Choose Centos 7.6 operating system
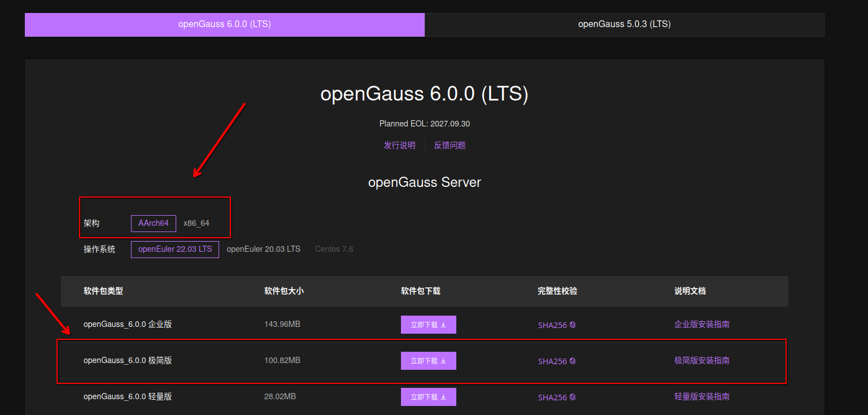 click(334, 249)
